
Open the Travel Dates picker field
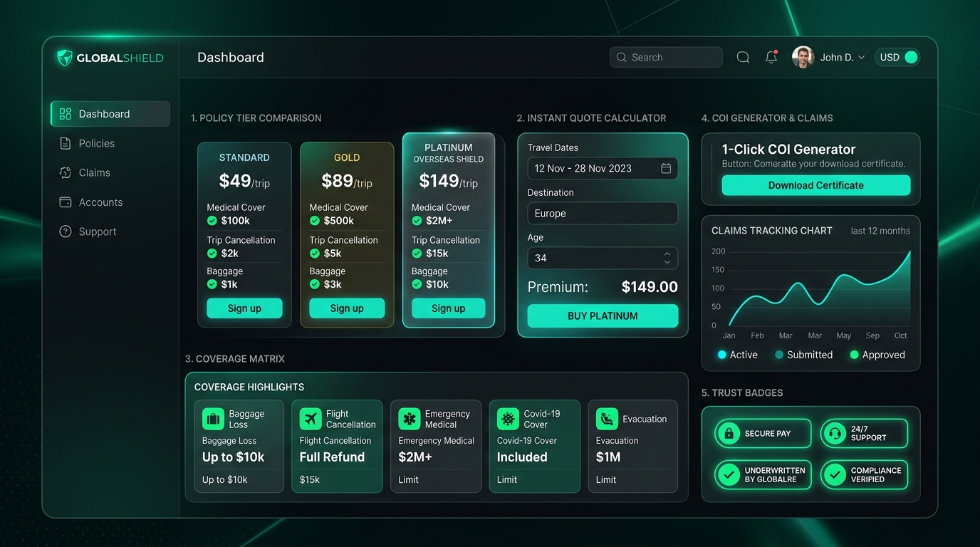[x=603, y=168]
